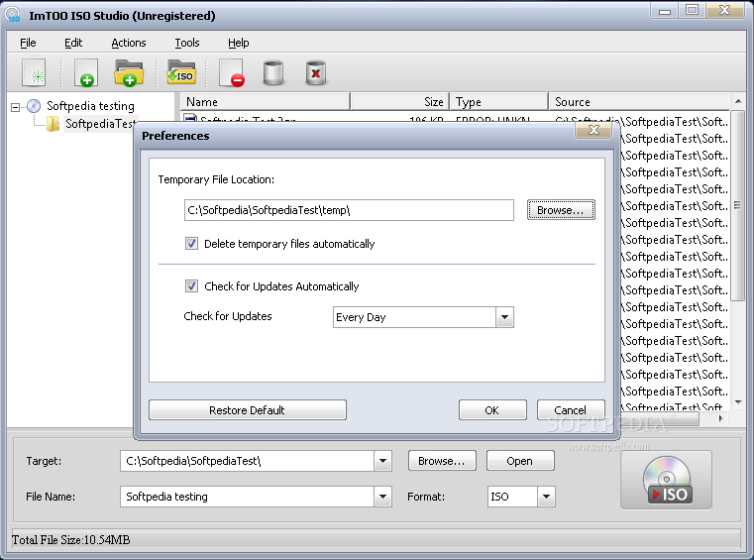Sort by the Type column header

click(499, 102)
